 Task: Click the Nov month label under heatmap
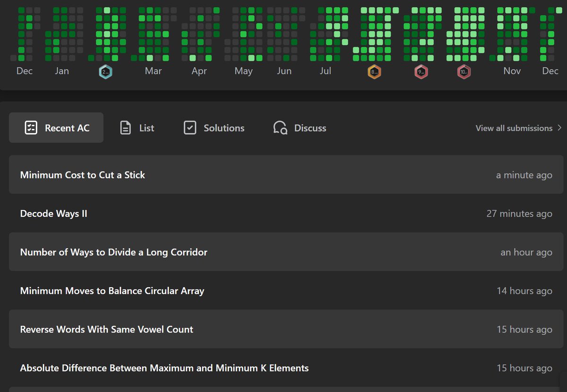point(512,71)
